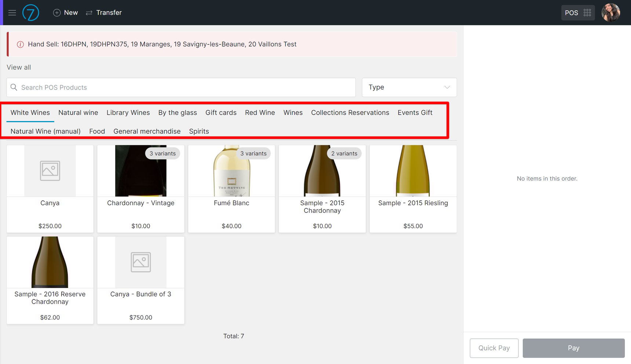
Task: Switch to Library Wines
Action: tap(128, 113)
